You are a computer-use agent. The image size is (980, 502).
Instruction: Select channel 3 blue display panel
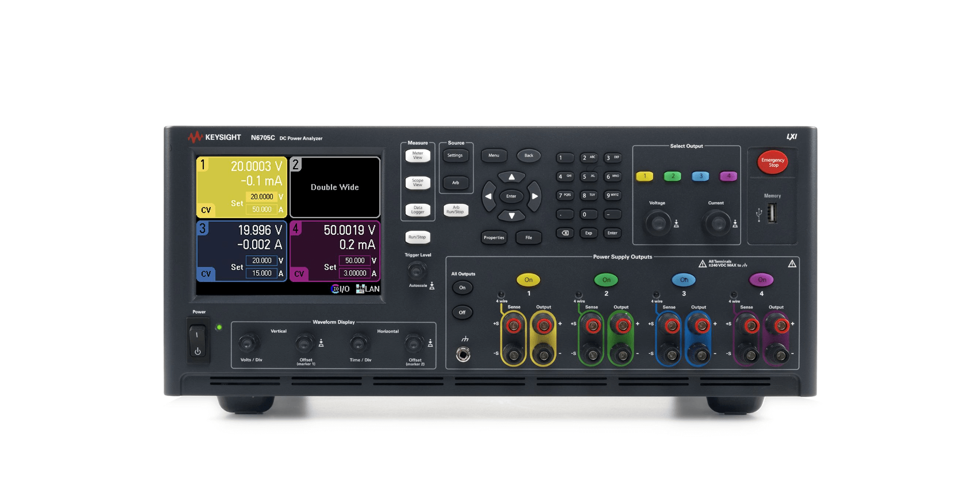point(242,250)
